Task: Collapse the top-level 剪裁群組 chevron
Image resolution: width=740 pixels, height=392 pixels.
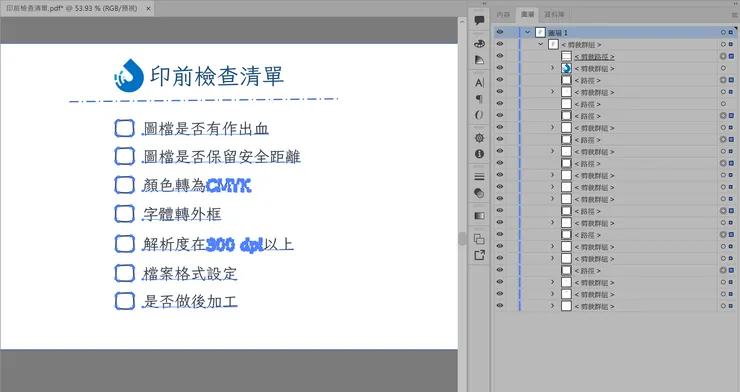Action: coord(541,44)
